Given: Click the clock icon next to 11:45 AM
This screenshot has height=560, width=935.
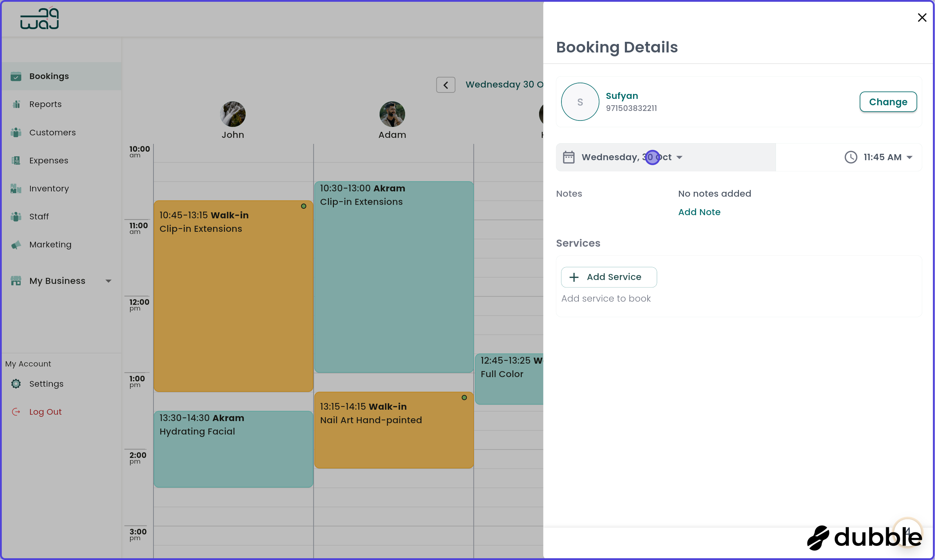Looking at the screenshot, I should [x=851, y=157].
